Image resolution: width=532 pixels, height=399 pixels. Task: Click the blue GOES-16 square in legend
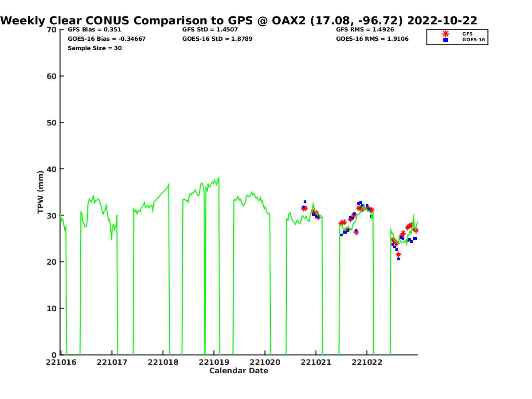click(x=446, y=40)
